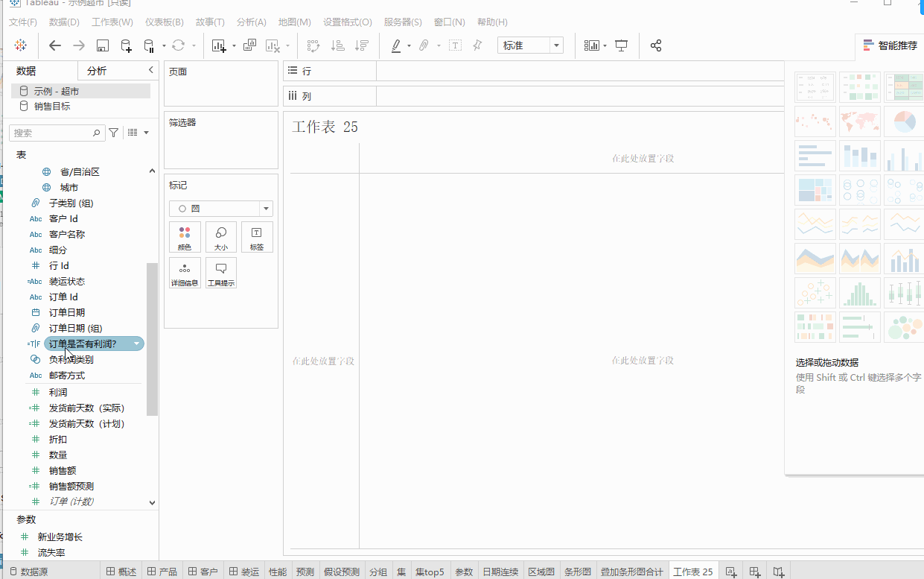Open the 叠加条形图合计 sheet tab
Screen dimensions: 924x579
[632, 572]
